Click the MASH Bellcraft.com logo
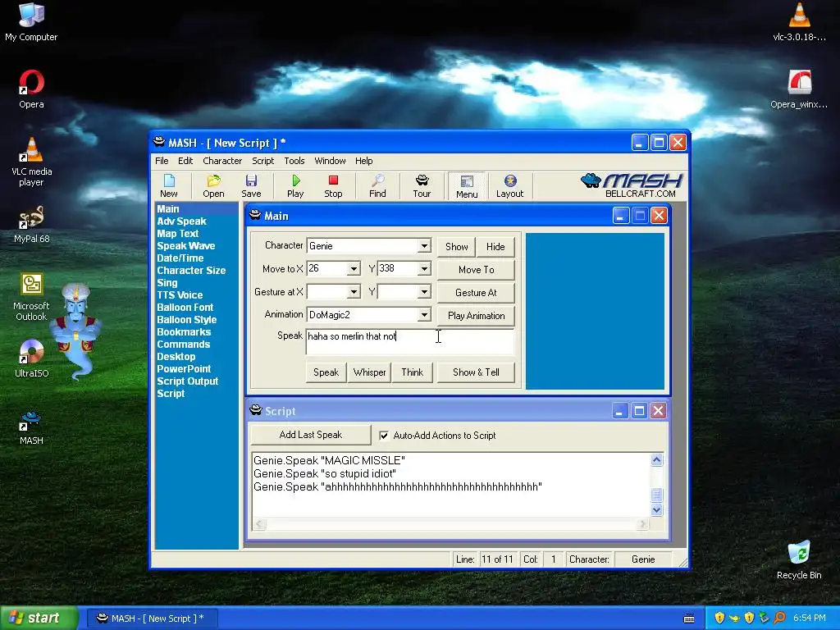840x630 pixels. 632,186
